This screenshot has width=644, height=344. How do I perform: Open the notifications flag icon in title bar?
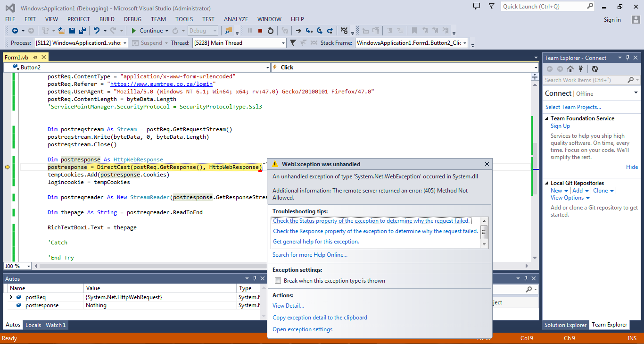click(492, 6)
